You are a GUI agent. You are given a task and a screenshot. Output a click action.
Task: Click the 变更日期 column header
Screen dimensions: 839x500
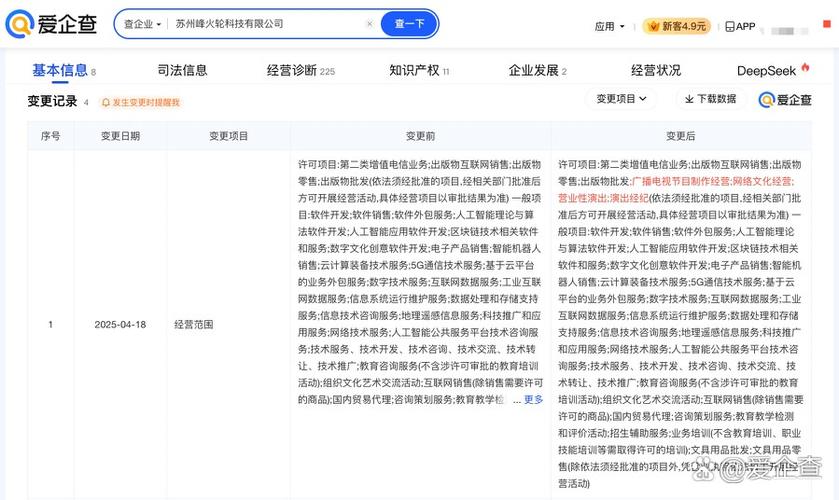(120, 136)
